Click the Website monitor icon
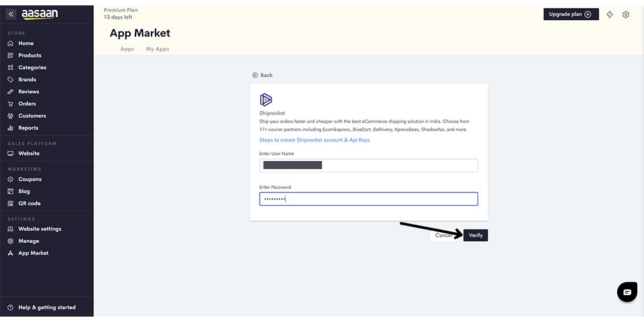Image resolution: width=644 pixels, height=322 pixels. pos(11,154)
